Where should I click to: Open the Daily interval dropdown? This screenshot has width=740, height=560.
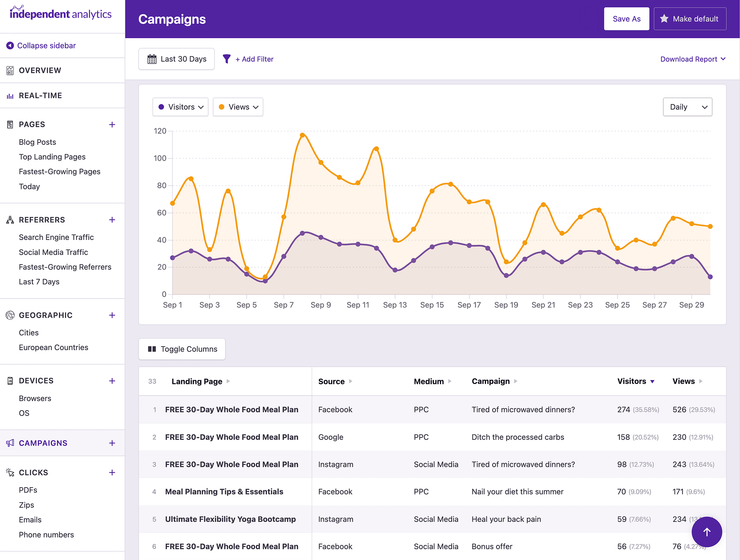tap(688, 107)
